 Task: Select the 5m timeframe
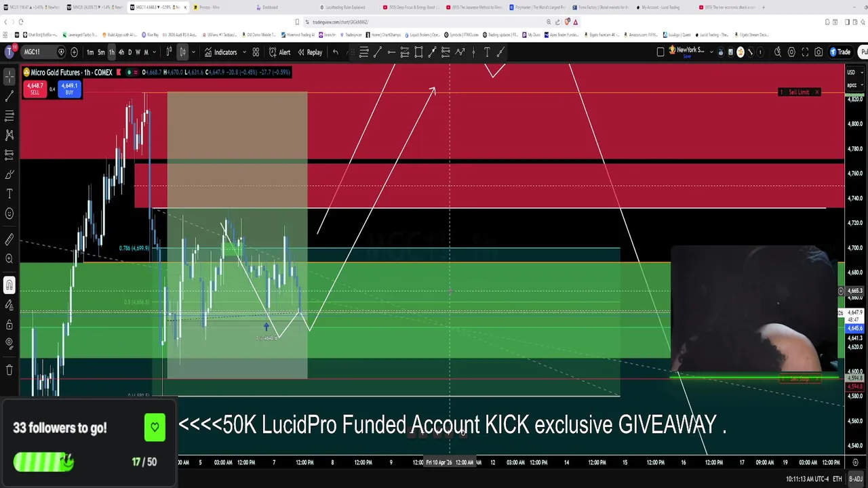pos(101,52)
